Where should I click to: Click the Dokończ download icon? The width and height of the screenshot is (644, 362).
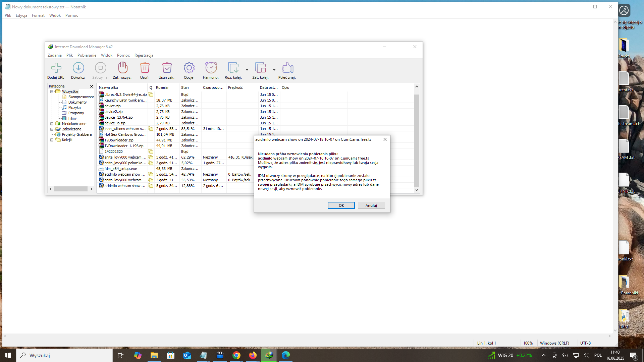[78, 68]
